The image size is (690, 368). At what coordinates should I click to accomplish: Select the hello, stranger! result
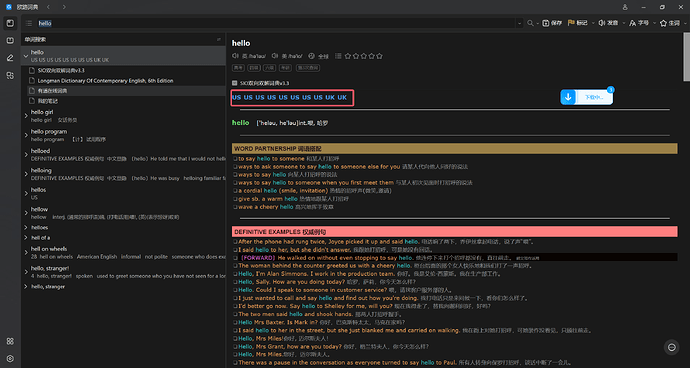pyautogui.click(x=50, y=268)
